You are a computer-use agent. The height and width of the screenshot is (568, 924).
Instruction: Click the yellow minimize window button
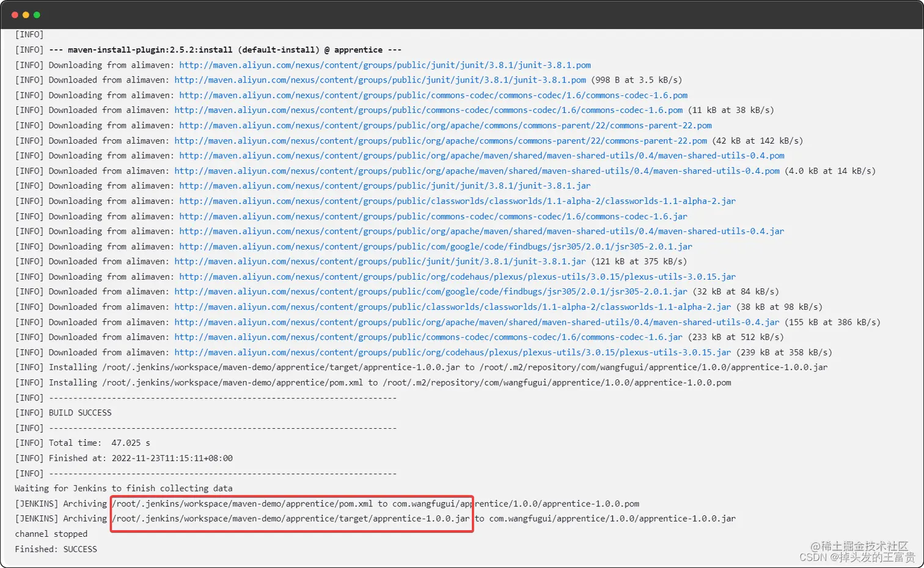pos(26,15)
